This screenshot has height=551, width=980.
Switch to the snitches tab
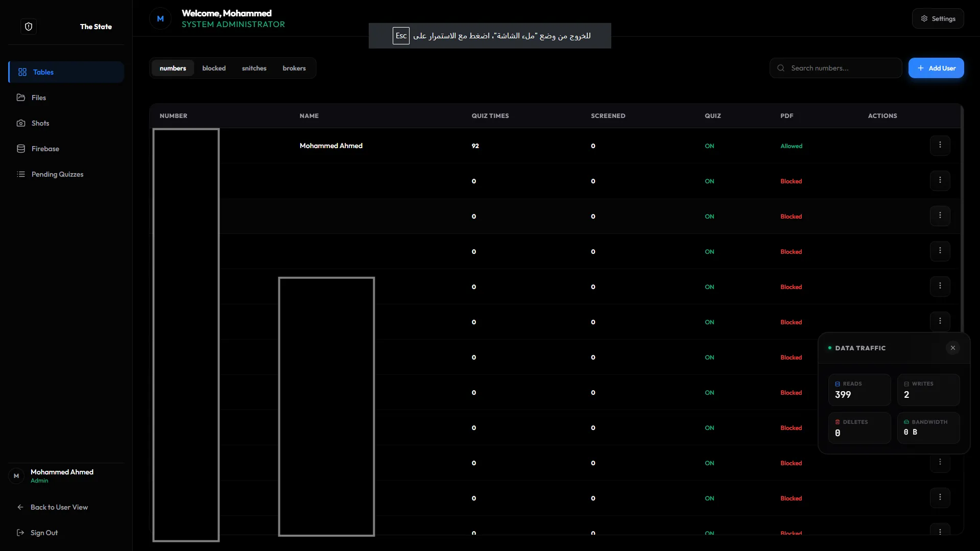[x=254, y=68]
